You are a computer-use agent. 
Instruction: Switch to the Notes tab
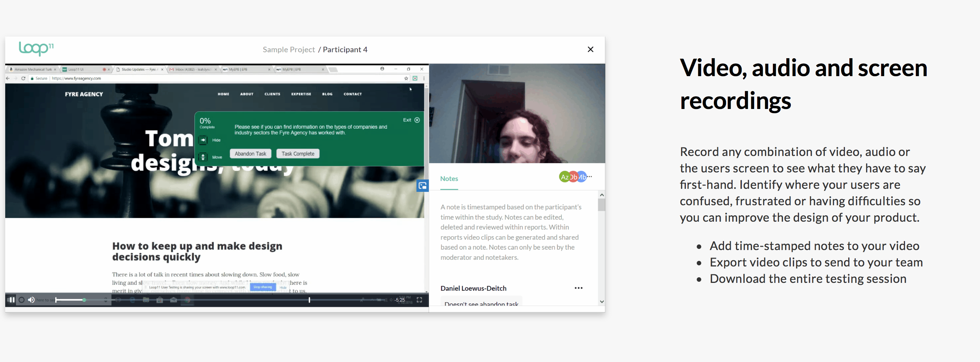449,179
